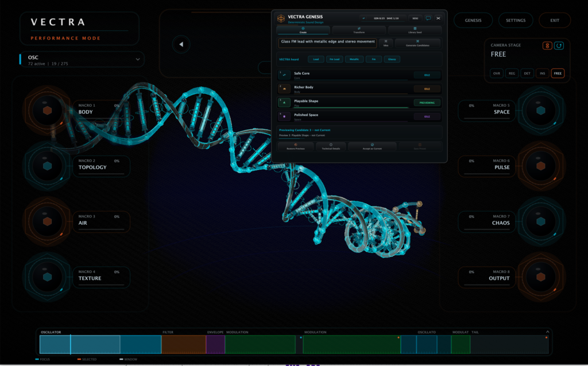Image resolution: width=588 pixels, height=366 pixels.
Task: Click the Vectra Genesis eye-cube logo icon
Action: (281, 18)
